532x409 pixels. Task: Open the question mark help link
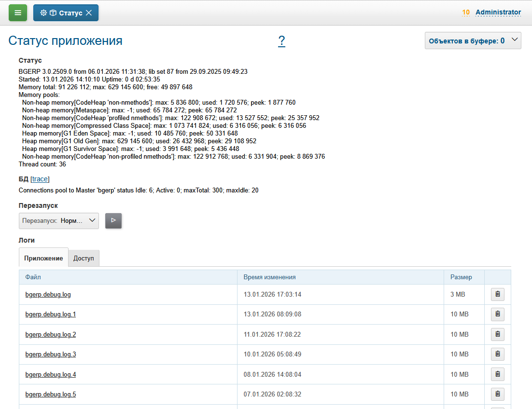(281, 41)
